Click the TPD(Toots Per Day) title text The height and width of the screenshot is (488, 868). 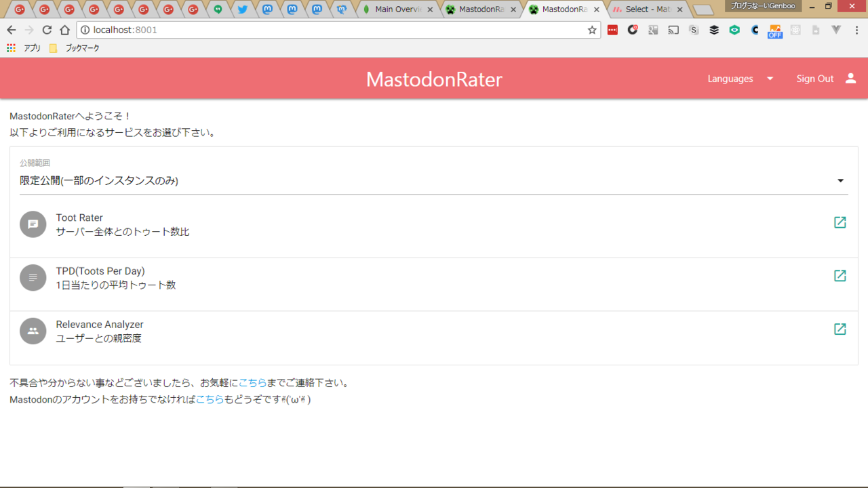click(x=100, y=271)
